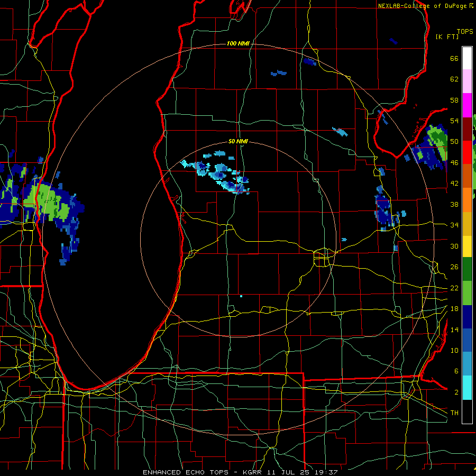Click the dark orange legend swatch
Viewport: 476px width, 476px height.
click(x=467, y=176)
